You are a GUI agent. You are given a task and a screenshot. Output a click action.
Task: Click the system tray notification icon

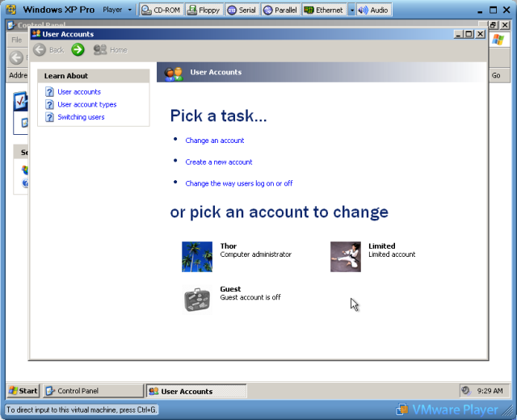click(x=466, y=391)
